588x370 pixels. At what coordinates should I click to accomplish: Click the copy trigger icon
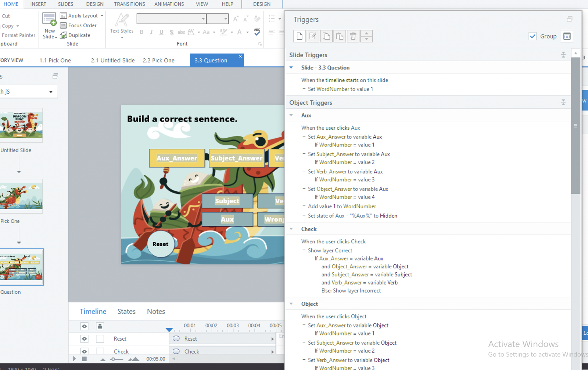326,36
